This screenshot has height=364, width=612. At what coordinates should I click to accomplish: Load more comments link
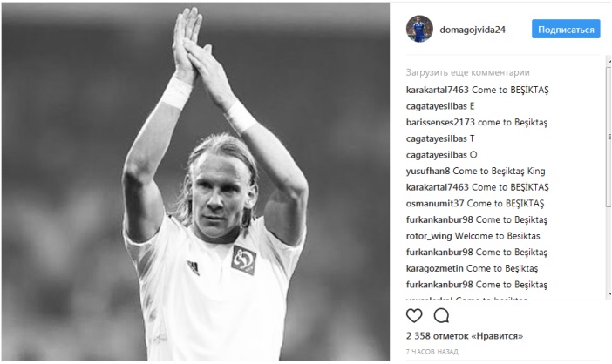click(467, 72)
